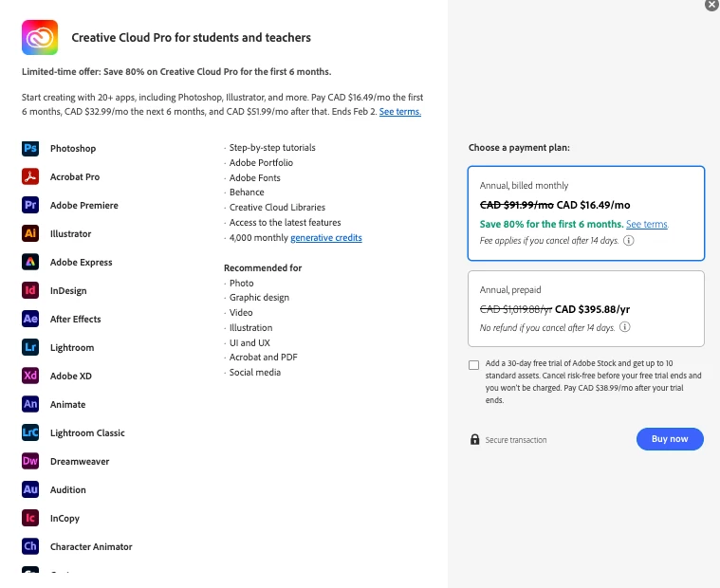
Task: Click the InDesign Id icon
Action: pos(30,290)
